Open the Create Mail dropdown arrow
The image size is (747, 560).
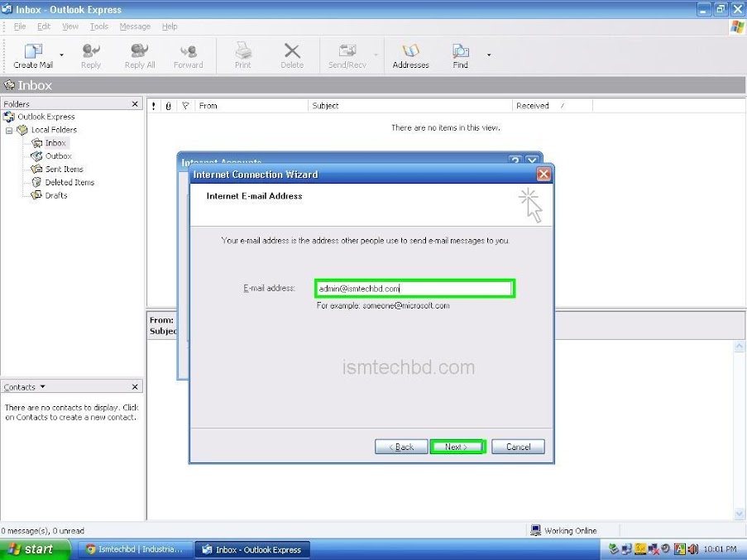coord(61,55)
